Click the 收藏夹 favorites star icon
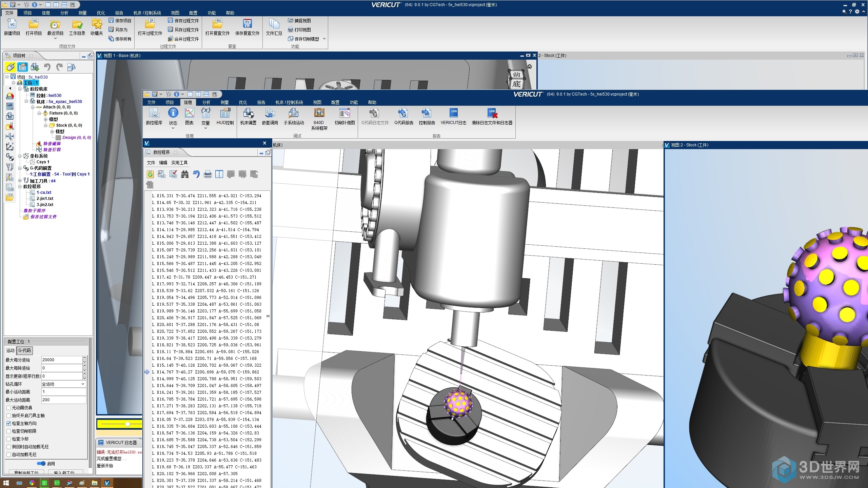The width and height of the screenshot is (868, 488). (97, 24)
